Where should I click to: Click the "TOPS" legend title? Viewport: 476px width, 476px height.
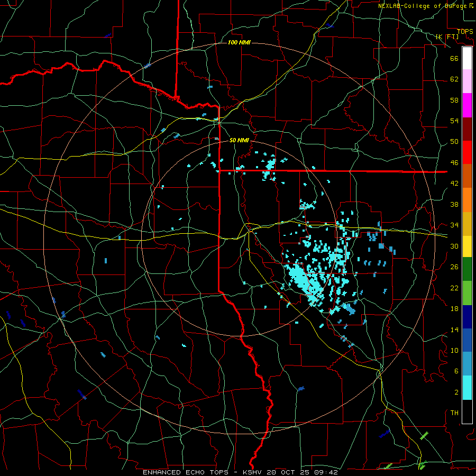[x=465, y=32]
